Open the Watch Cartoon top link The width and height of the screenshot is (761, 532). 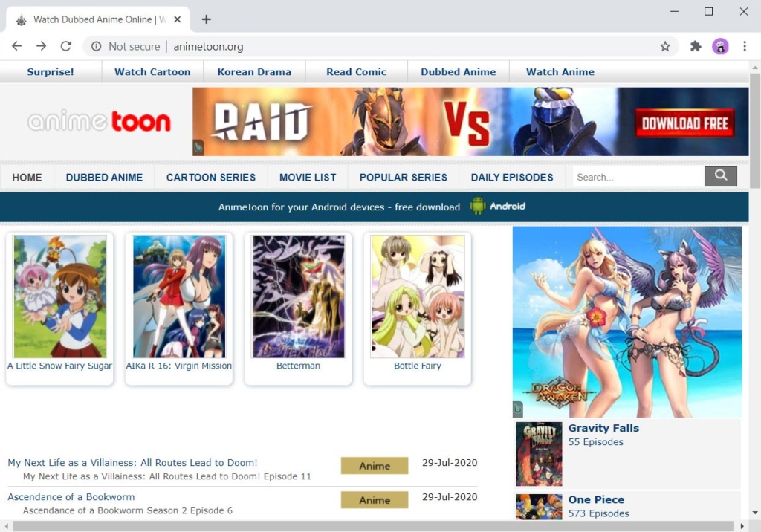(x=152, y=72)
